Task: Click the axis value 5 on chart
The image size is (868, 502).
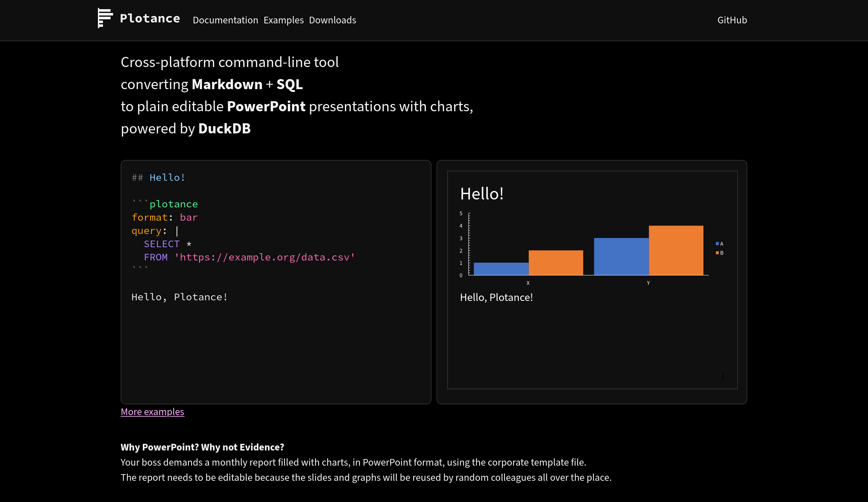Action: pos(461,213)
